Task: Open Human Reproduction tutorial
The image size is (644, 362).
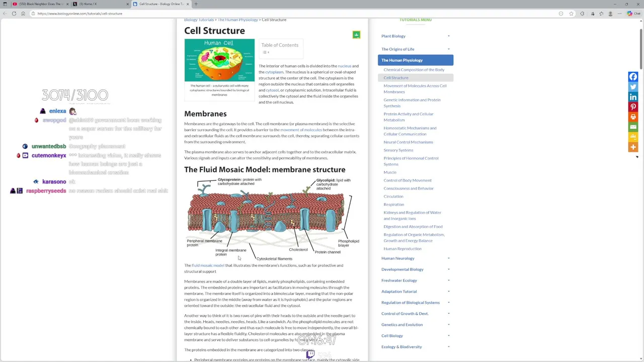Action: 403,249
